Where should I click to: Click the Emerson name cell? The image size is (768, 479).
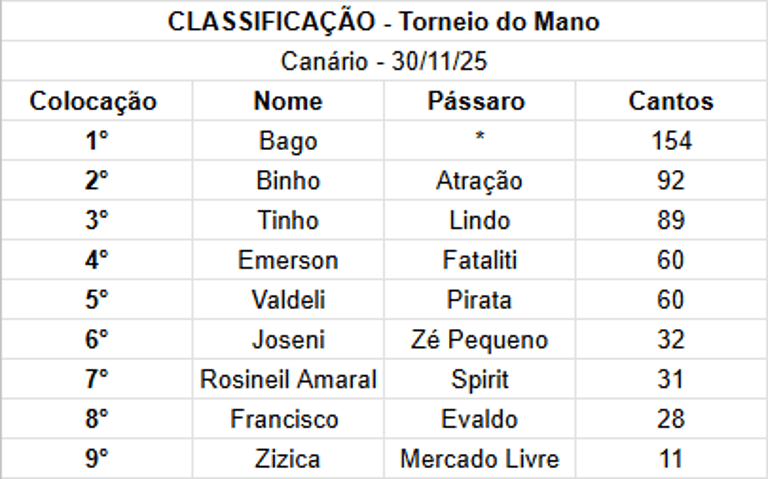288,260
